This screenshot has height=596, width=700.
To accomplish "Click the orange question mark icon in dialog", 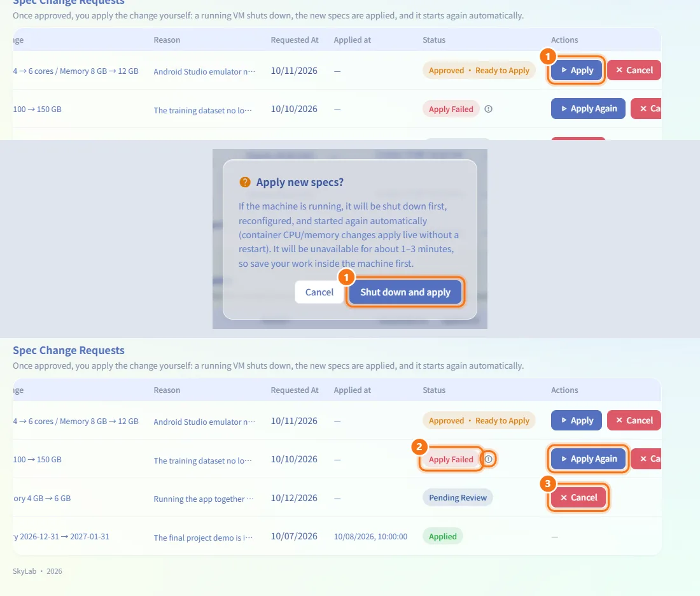I will point(244,182).
